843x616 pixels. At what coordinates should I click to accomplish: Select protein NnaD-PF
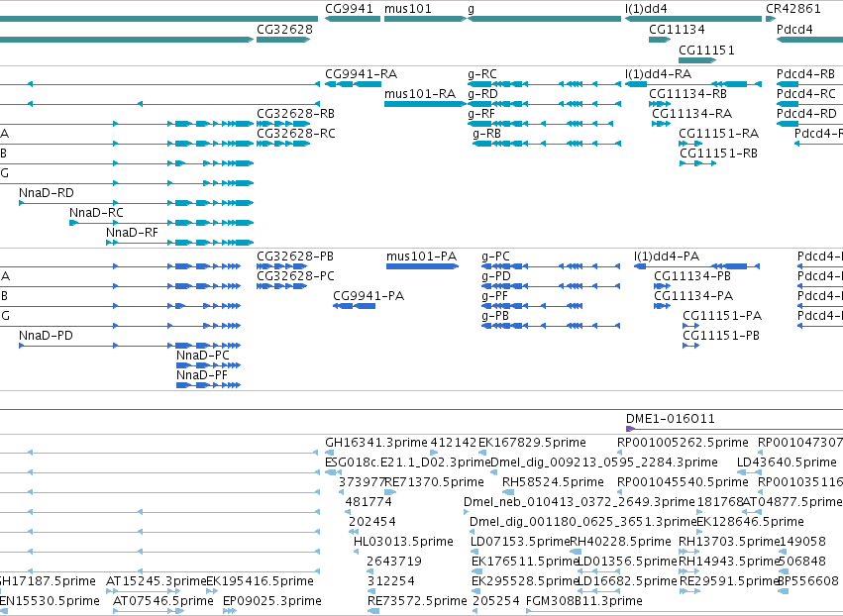[x=202, y=375]
